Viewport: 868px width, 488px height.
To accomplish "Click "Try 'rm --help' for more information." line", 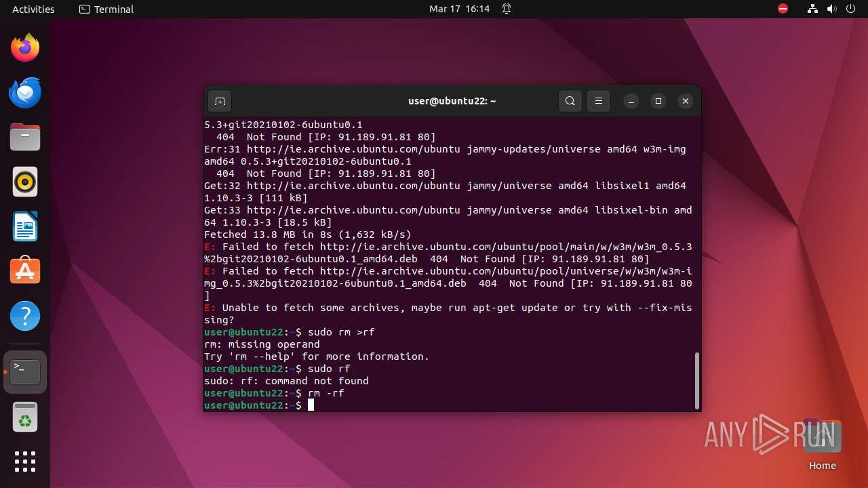I will point(317,357).
